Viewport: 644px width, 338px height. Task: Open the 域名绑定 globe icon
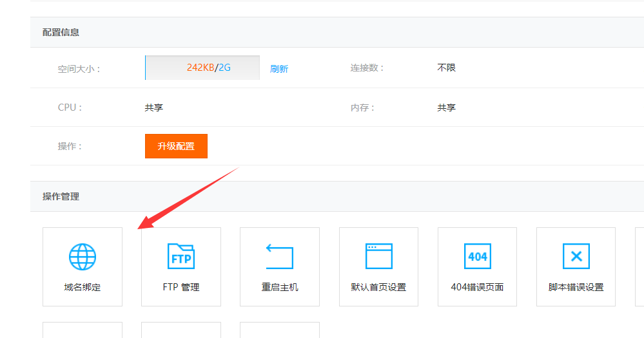[x=82, y=257]
